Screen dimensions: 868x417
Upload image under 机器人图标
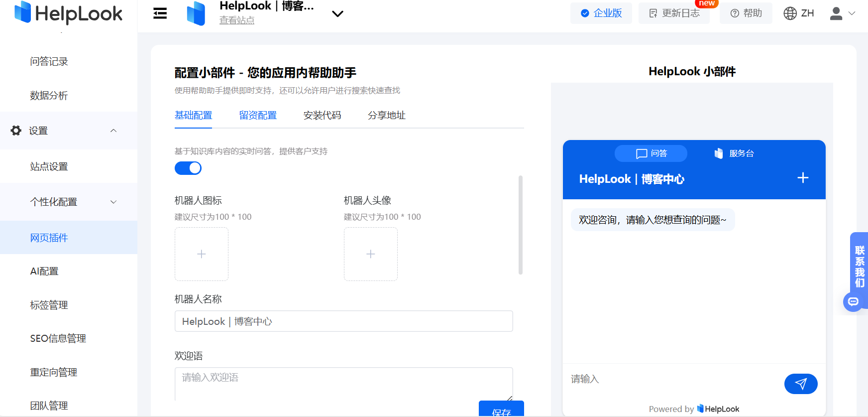tap(202, 254)
